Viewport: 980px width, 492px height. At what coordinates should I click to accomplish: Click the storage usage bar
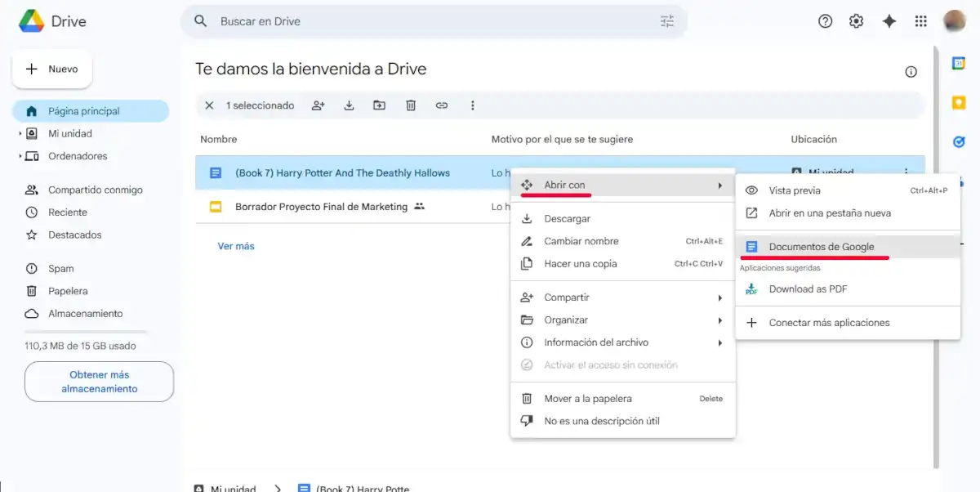[x=85, y=330]
